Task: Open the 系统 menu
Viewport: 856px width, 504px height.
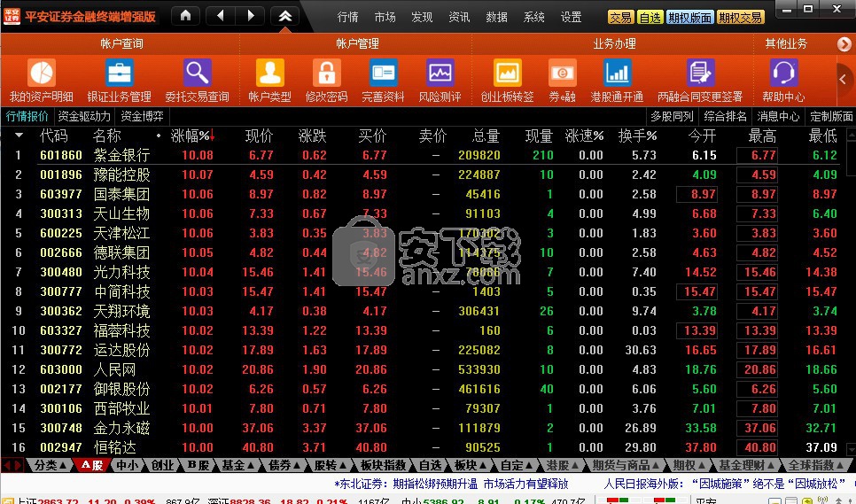Action: coord(533,17)
